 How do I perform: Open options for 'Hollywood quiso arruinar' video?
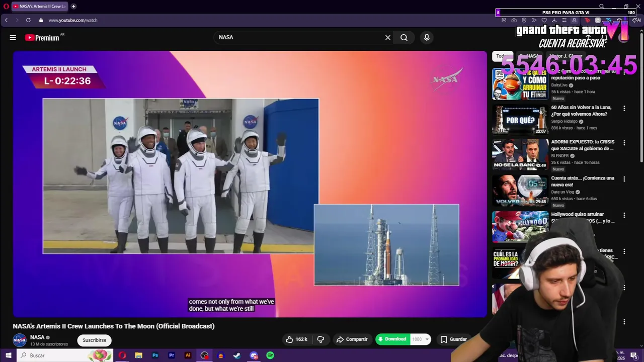pyautogui.click(x=624, y=215)
